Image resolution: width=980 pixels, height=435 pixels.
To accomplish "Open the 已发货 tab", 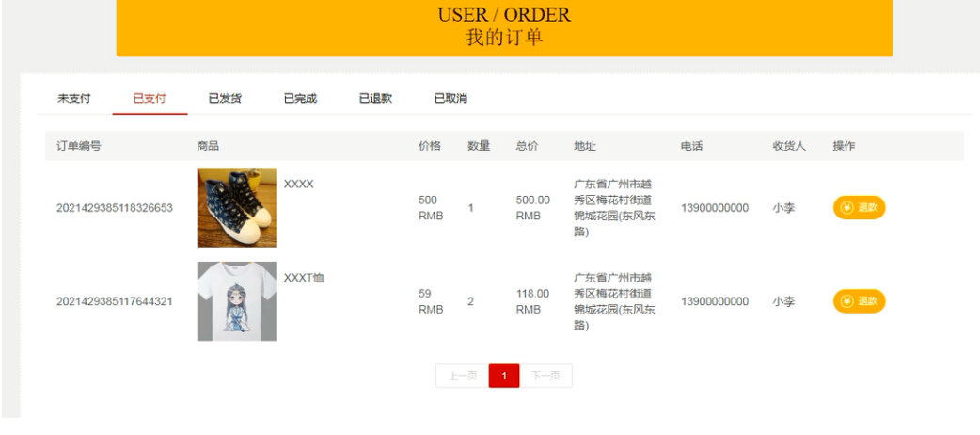I will pyautogui.click(x=225, y=98).
